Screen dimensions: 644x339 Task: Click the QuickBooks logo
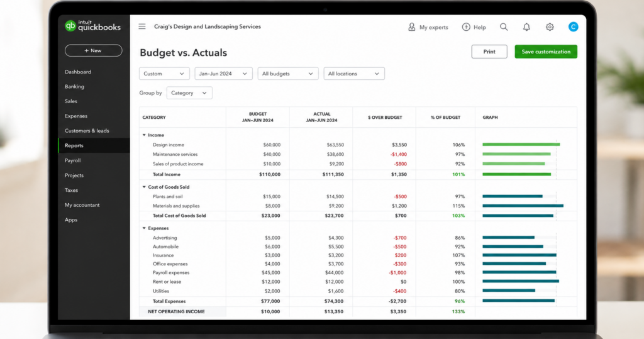pos(93,26)
